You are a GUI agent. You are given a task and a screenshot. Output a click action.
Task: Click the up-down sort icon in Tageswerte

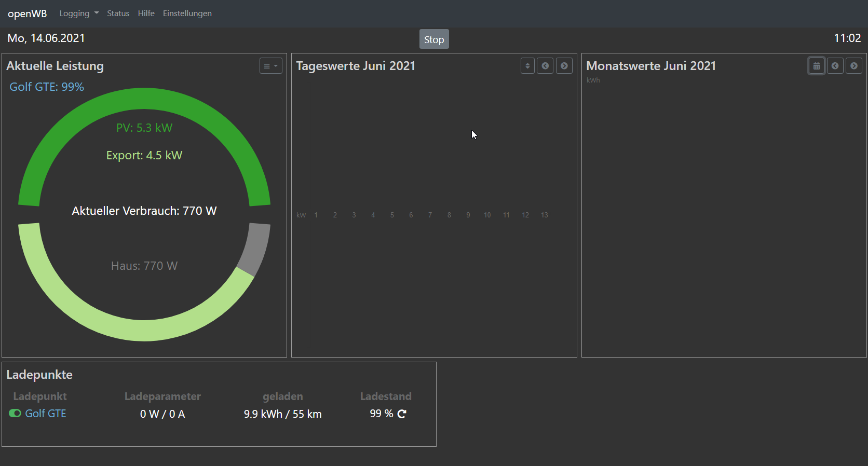[527, 66]
